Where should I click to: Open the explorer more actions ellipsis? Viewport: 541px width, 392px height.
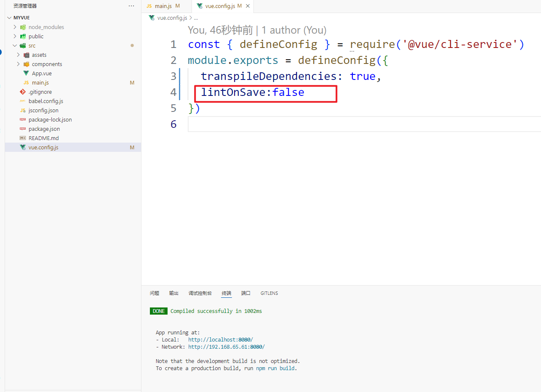point(131,6)
